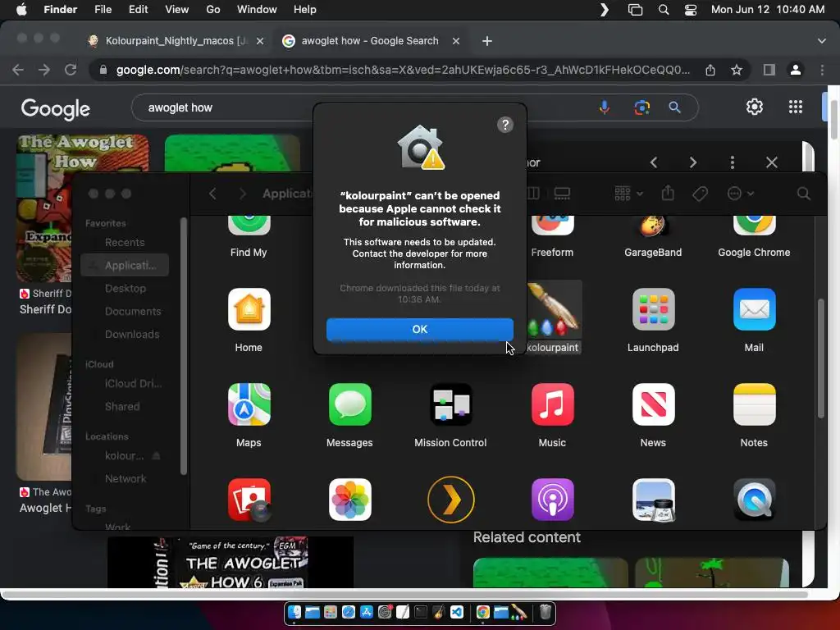Open Finder group-by grid dropdown
Viewport: 840px width, 630px height.
[628, 194]
